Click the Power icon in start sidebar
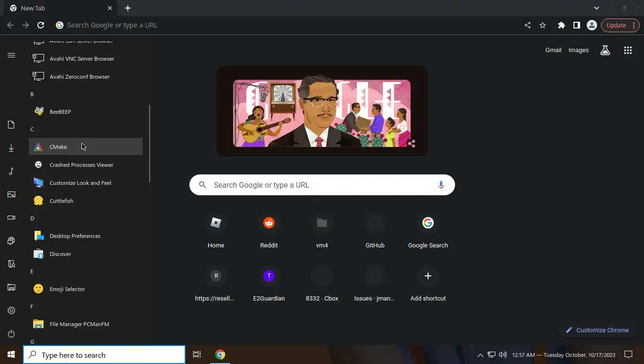The height and width of the screenshot is (364, 644). (x=11, y=334)
